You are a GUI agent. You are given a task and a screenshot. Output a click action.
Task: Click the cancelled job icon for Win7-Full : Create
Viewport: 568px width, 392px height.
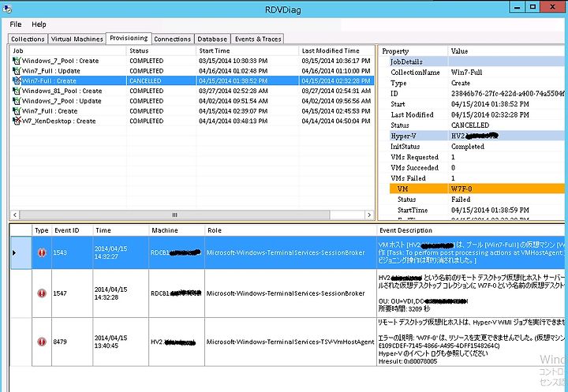[x=17, y=80]
